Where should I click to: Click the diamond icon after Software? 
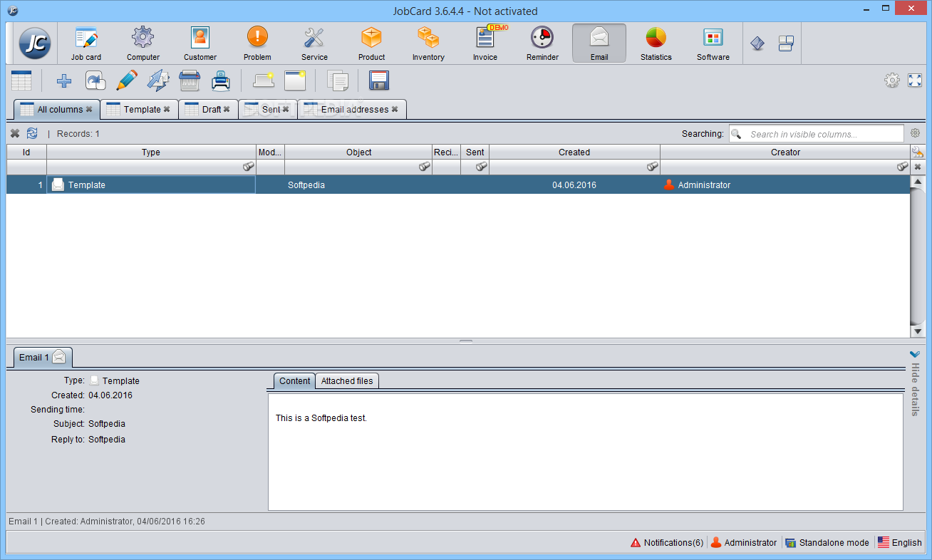[757, 43]
